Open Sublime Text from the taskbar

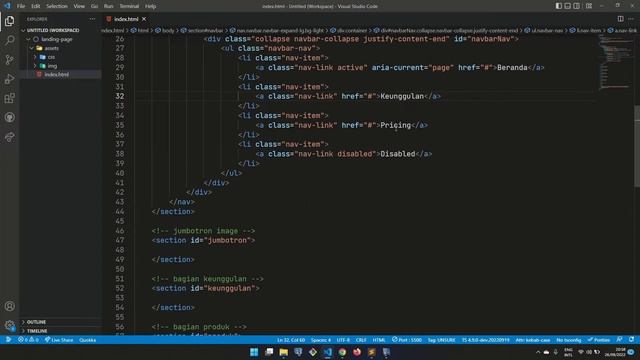pos(371,352)
